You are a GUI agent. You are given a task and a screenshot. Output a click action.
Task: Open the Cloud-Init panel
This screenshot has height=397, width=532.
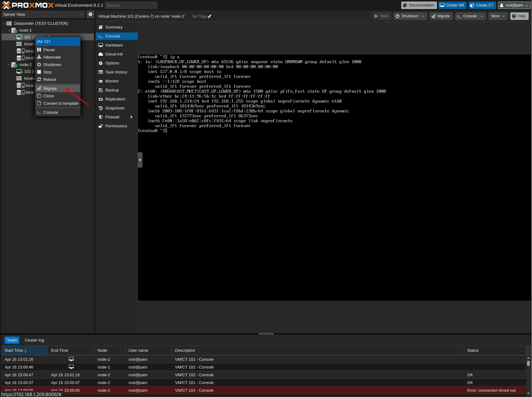tap(114, 54)
